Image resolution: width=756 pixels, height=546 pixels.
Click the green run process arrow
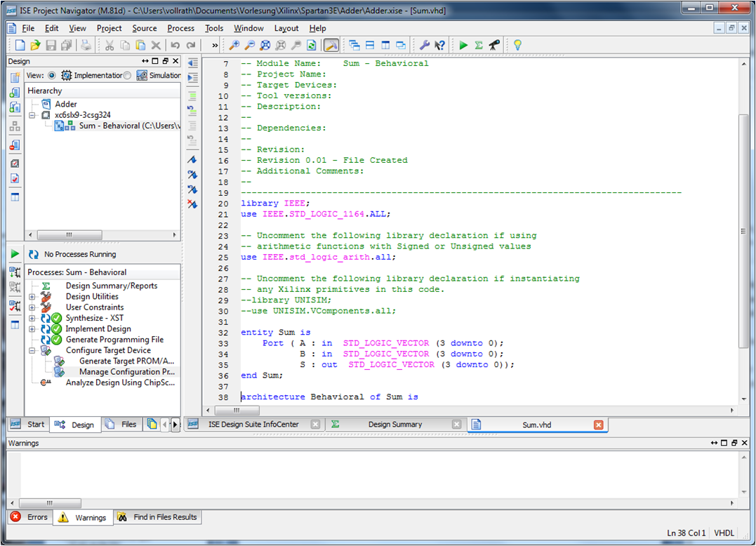click(x=15, y=253)
